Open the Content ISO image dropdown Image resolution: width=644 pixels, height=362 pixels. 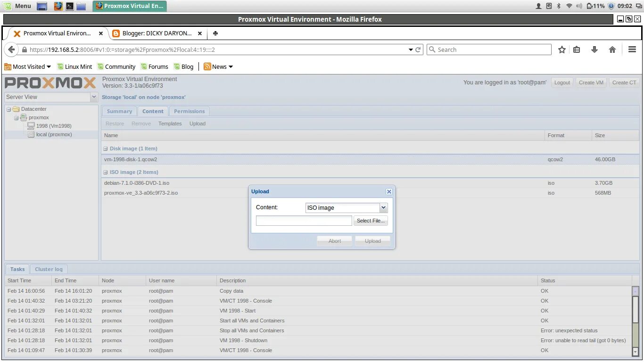point(383,207)
